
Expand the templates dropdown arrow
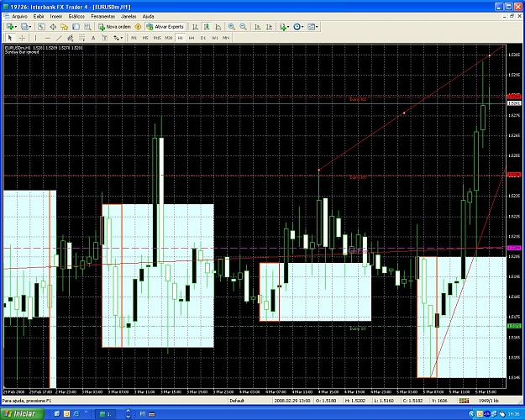click(x=317, y=27)
